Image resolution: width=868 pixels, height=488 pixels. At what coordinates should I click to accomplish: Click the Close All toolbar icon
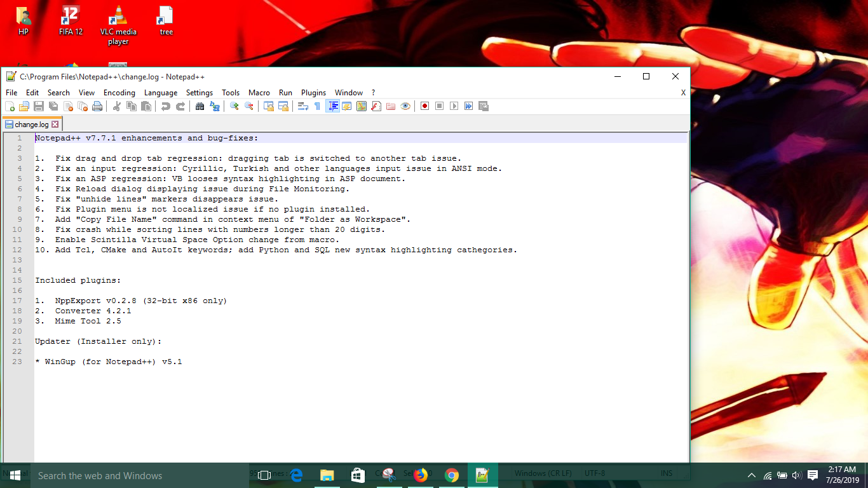(x=83, y=106)
